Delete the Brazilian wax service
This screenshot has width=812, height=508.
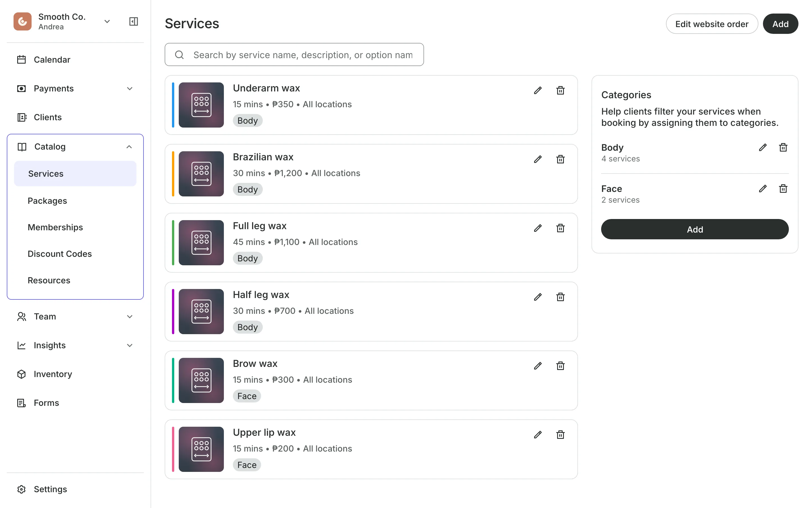coord(560,159)
